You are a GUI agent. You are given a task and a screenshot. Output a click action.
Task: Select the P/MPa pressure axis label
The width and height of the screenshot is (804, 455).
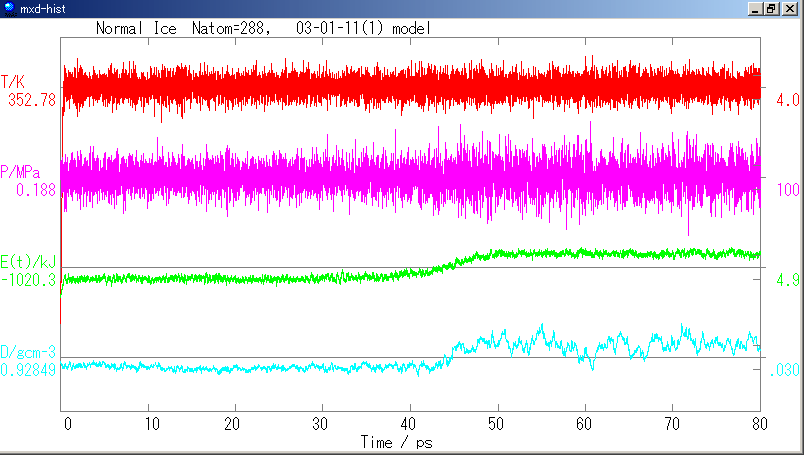[x=24, y=171]
